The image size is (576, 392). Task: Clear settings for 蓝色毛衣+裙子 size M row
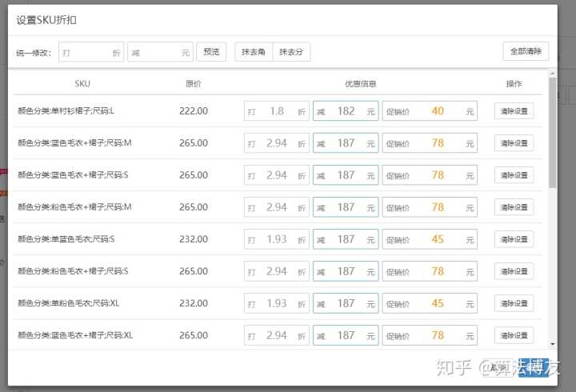(x=514, y=143)
